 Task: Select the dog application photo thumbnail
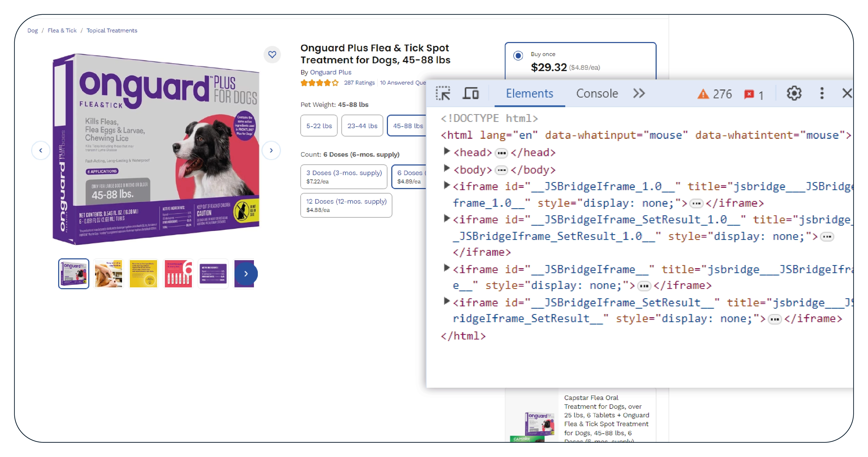[109, 274]
